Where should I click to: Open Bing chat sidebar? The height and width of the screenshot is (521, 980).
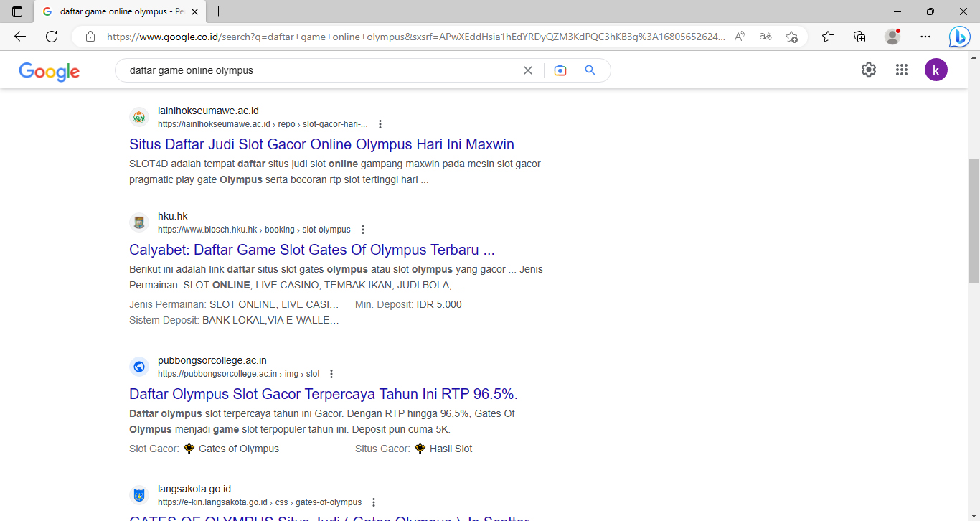click(959, 37)
